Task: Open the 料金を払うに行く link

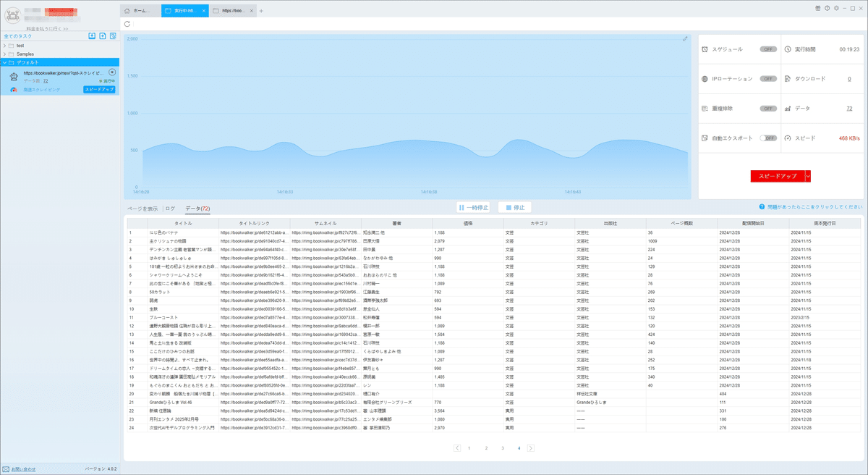Action: [x=46, y=28]
